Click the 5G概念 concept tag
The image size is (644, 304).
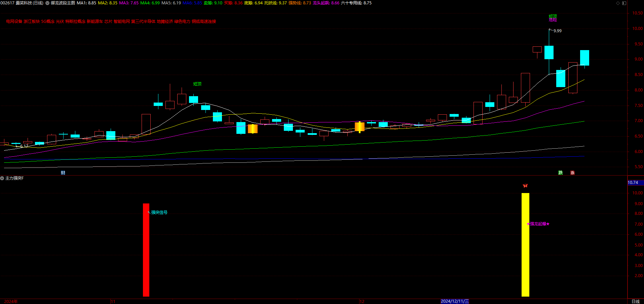pyautogui.click(x=48, y=22)
